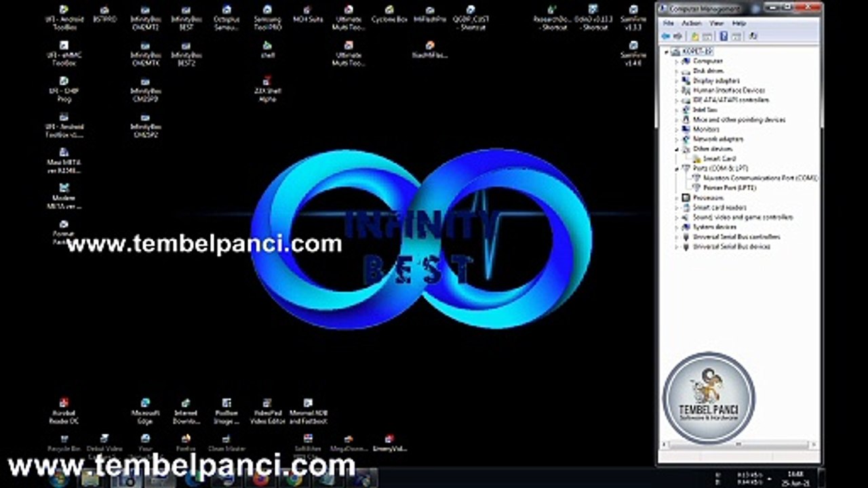Viewport: 868px width, 488px height.
Task: Click the Help toolbar icon in Computer Management
Action: tap(724, 36)
